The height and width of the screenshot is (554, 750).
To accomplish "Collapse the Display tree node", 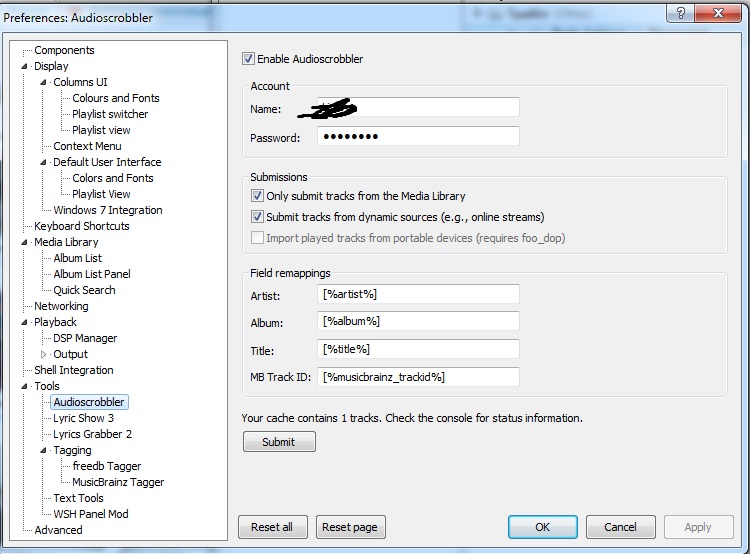I will point(25,66).
